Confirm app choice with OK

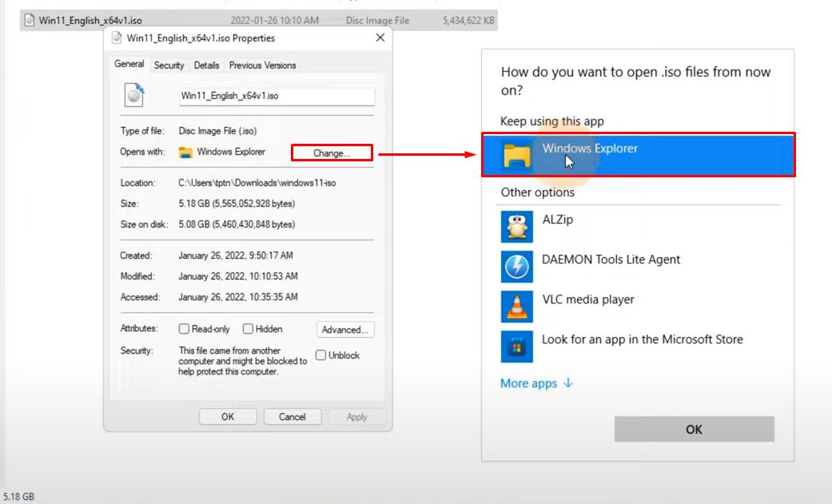click(692, 429)
